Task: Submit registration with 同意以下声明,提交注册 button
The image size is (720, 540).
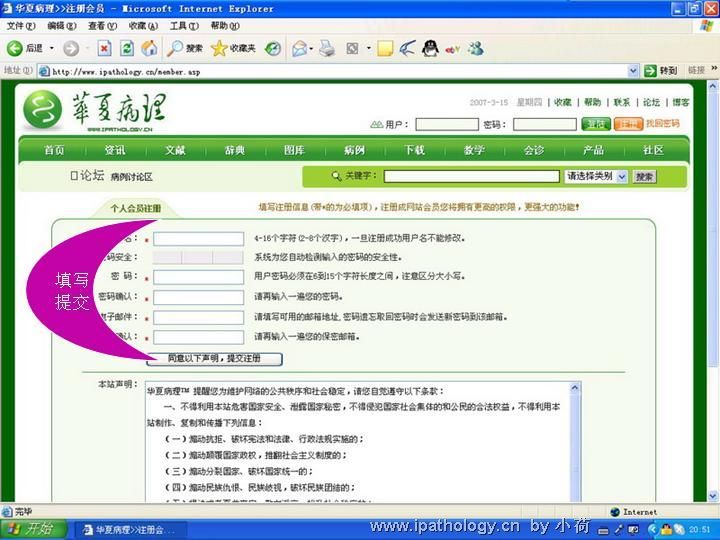Action: click(214, 359)
